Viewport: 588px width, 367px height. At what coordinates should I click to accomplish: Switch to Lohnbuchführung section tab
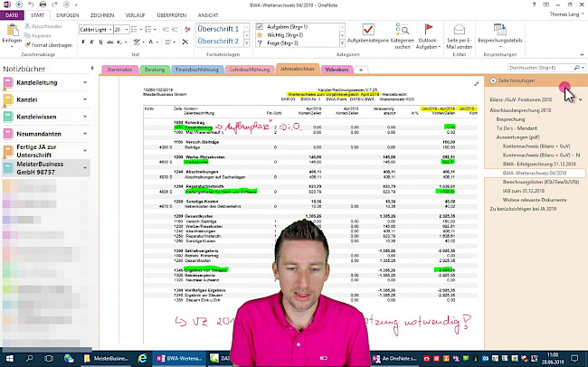point(252,69)
